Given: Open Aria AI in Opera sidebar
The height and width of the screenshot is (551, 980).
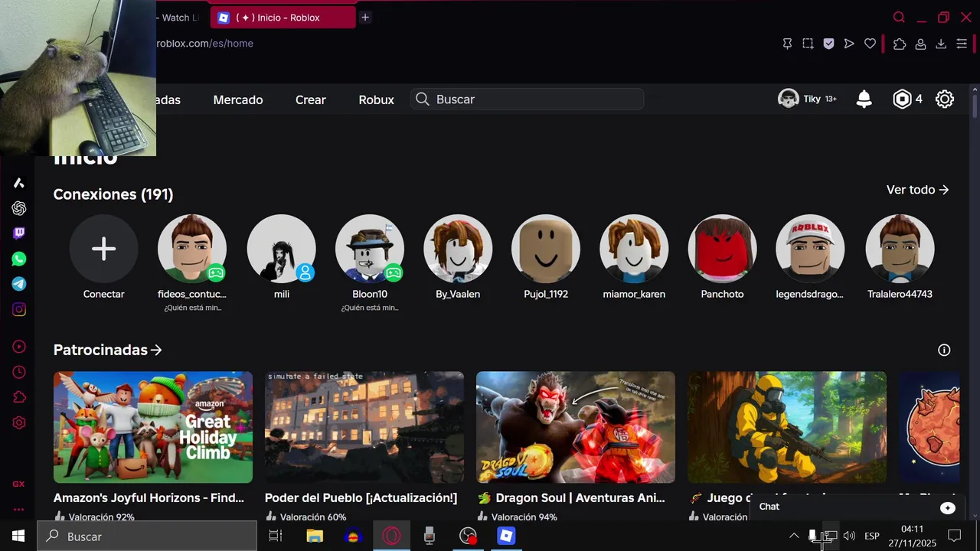Looking at the screenshot, I should [19, 183].
